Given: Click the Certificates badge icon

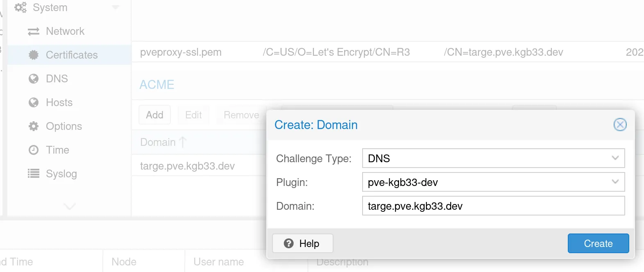Looking at the screenshot, I should click(34, 55).
